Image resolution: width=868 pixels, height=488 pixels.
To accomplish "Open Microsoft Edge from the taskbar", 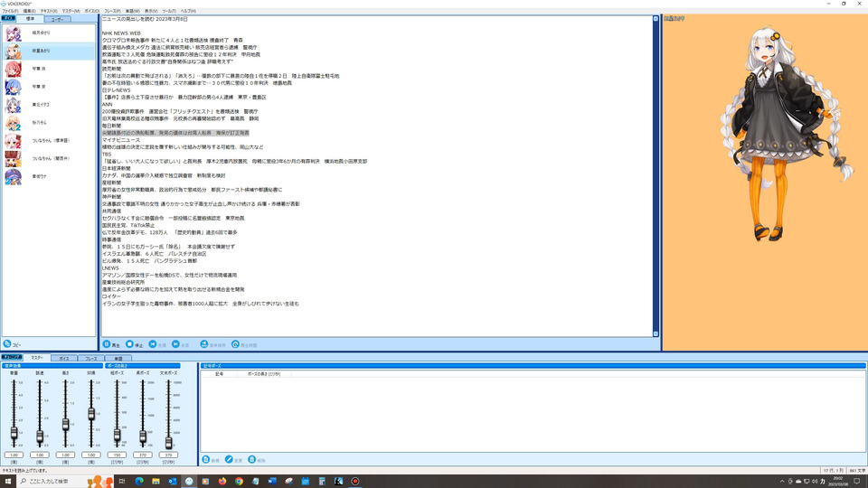I will (x=139, y=482).
